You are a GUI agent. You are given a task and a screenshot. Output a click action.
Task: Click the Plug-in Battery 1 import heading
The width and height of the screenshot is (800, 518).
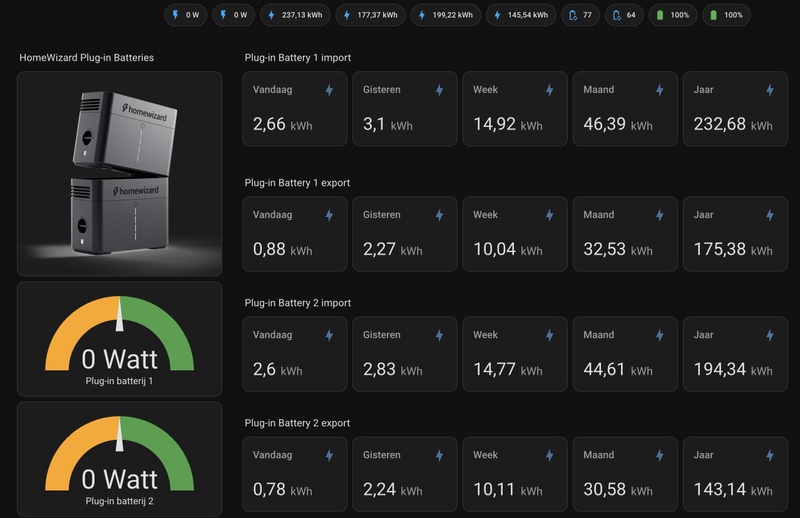tap(297, 58)
